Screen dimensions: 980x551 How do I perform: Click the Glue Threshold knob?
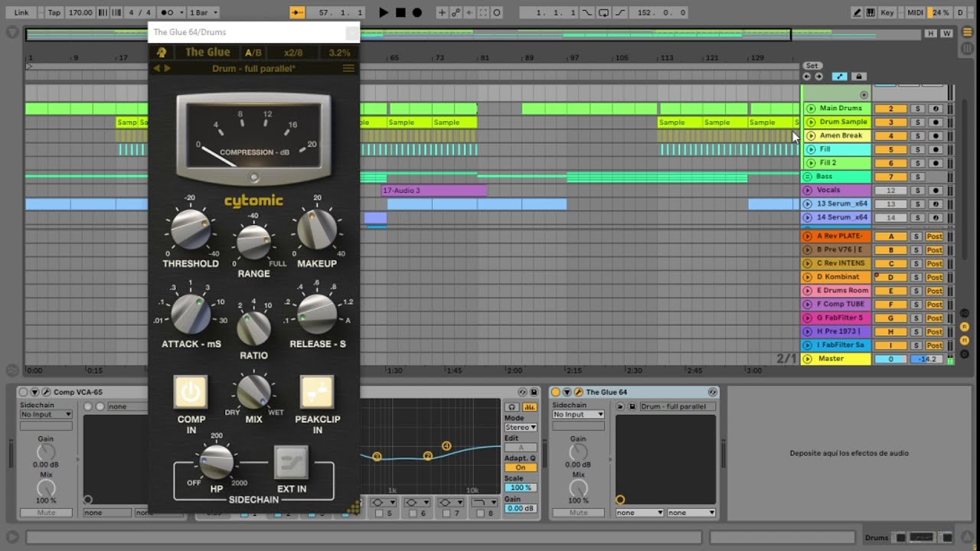pos(190,230)
